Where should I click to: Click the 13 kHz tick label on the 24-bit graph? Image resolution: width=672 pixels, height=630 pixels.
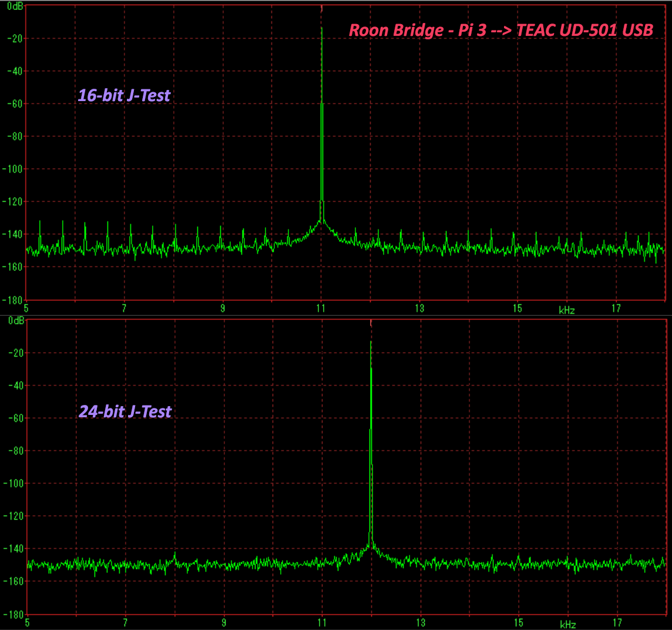point(421,623)
